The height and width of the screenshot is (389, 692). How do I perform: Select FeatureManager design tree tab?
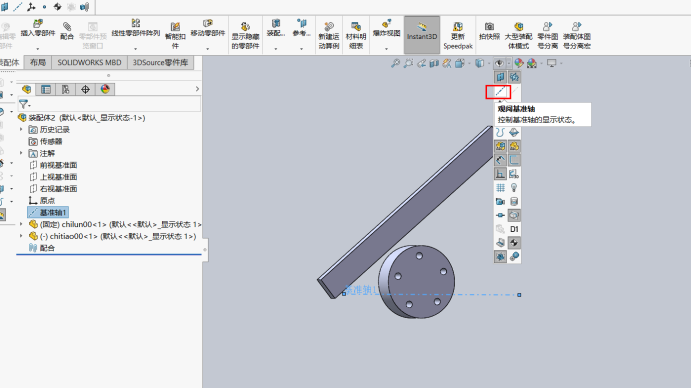pos(26,90)
